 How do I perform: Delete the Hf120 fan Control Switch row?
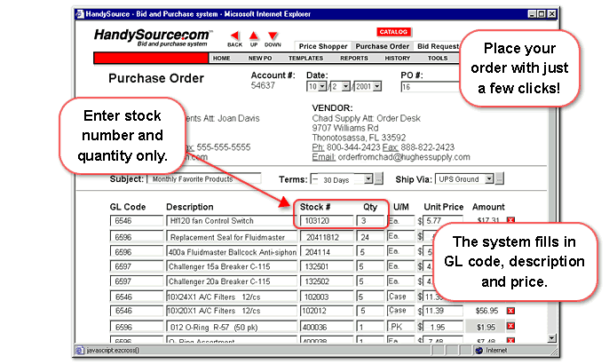(x=511, y=219)
